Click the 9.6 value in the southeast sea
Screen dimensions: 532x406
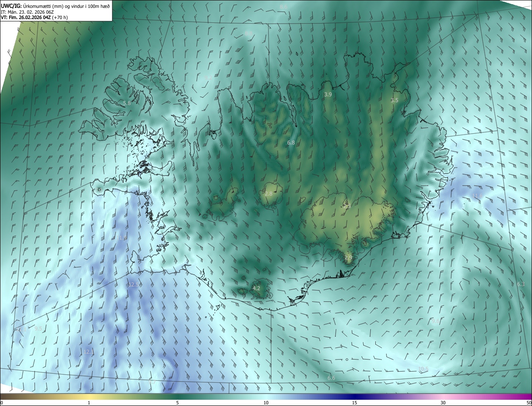tap(436, 321)
